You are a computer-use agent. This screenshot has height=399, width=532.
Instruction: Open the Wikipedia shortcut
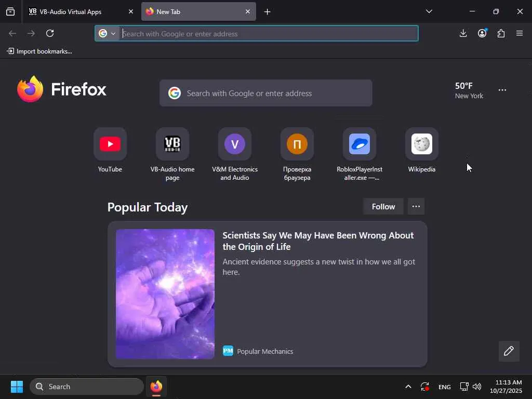pyautogui.click(x=422, y=150)
